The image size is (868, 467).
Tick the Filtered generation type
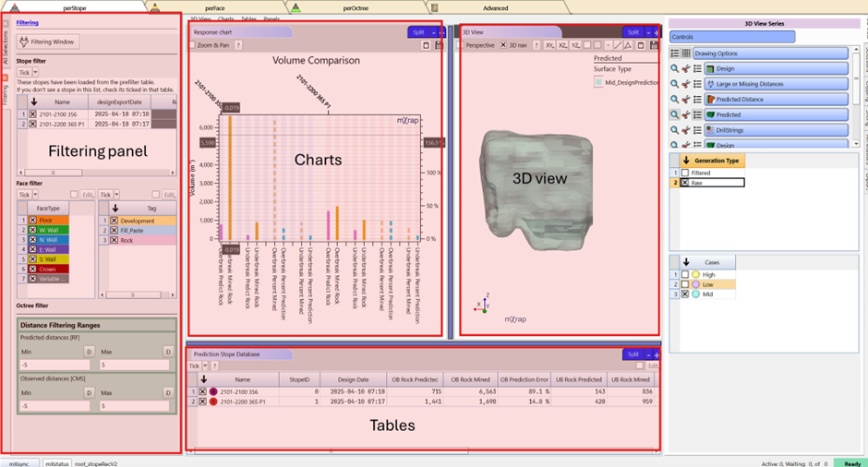(x=685, y=173)
